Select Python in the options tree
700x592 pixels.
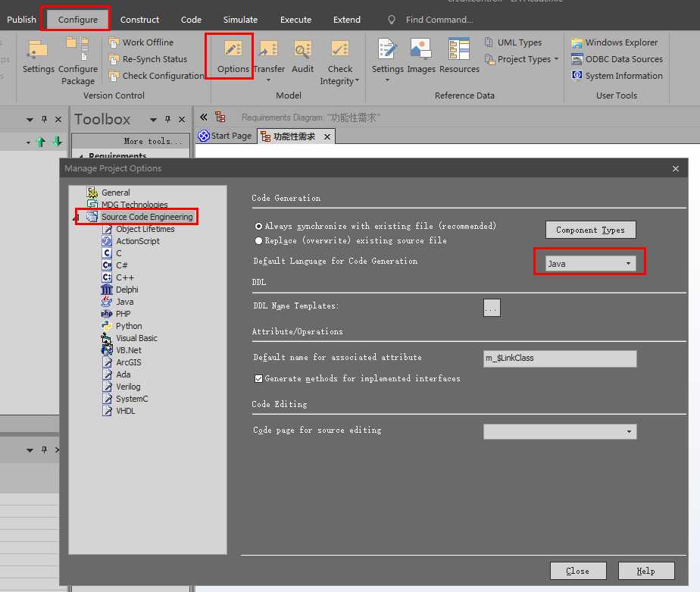click(x=129, y=326)
